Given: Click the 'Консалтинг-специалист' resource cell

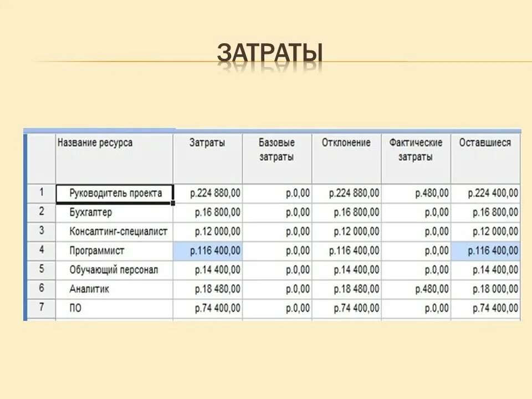Looking at the screenshot, I should click(x=114, y=232).
